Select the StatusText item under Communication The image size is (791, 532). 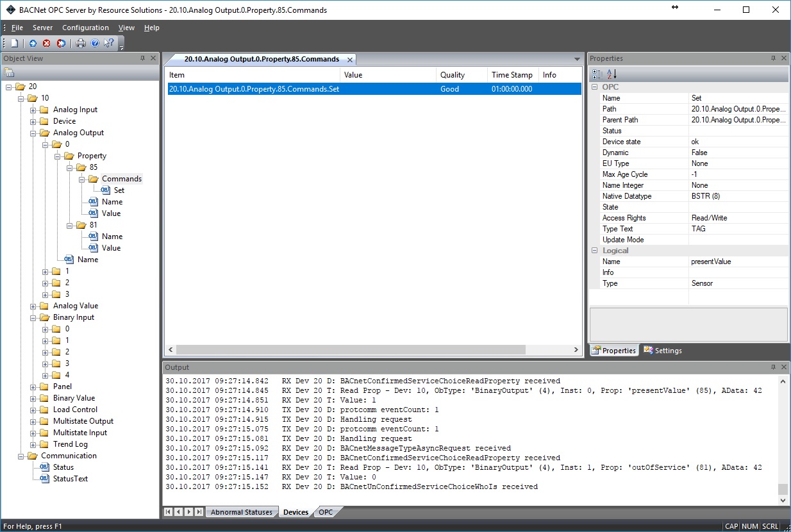tap(70, 479)
